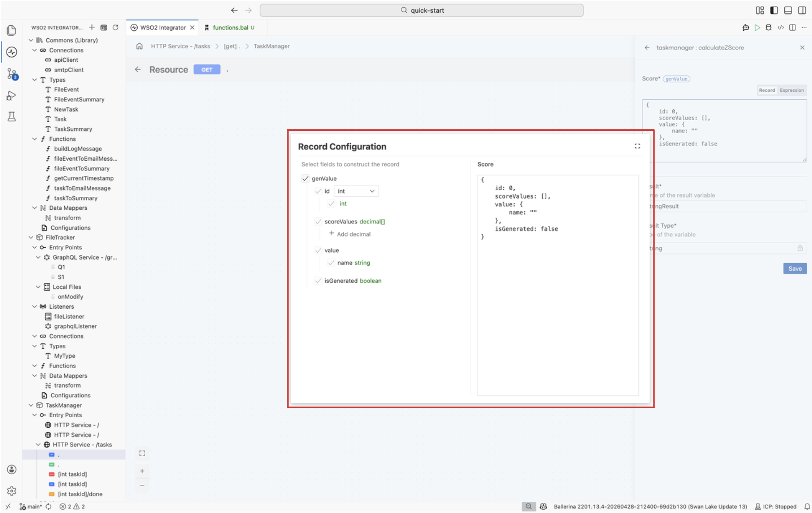Collapse the HTTP Service - /tasks node
Screen dimensions: 812x513
(x=38, y=445)
